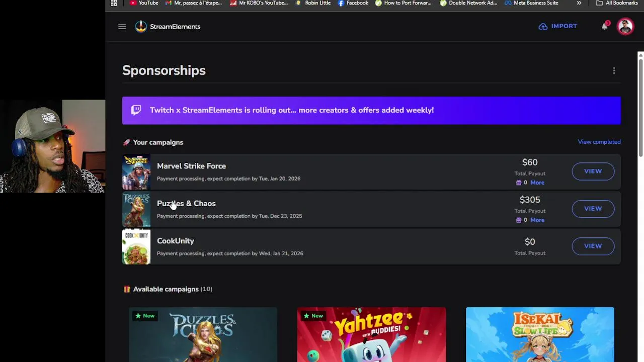This screenshot has height=362, width=644.
Task: Open the user profile avatar
Action: click(625, 26)
